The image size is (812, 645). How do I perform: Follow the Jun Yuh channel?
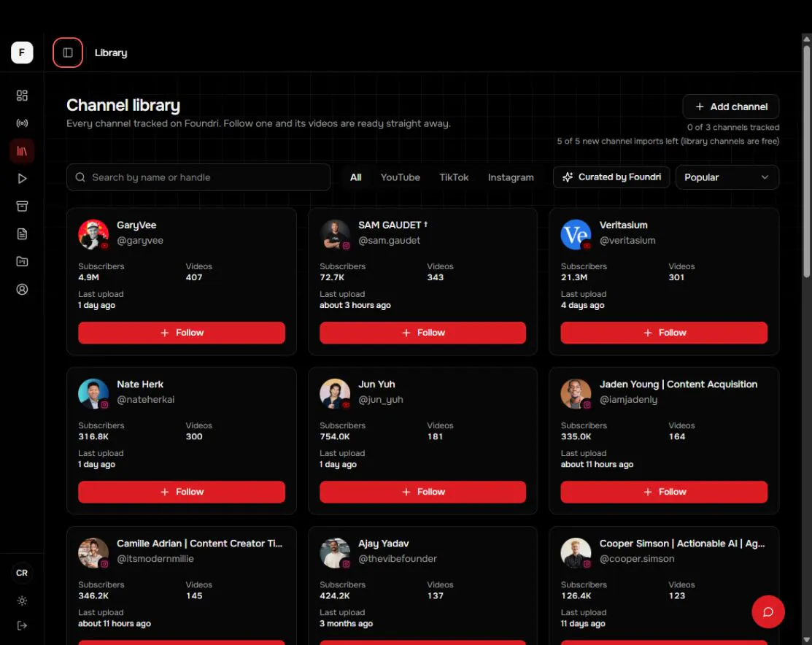click(x=422, y=492)
